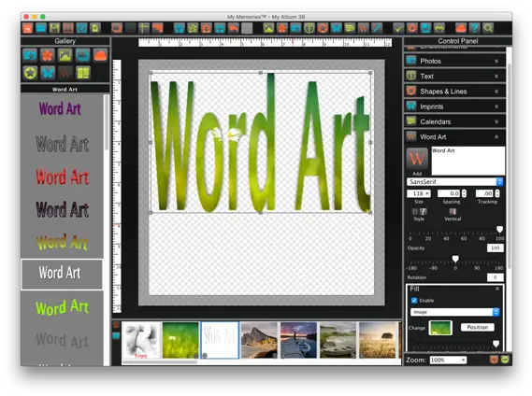Open the orange cloud gallery category
Screen dimensions: 532x396
[100, 55]
